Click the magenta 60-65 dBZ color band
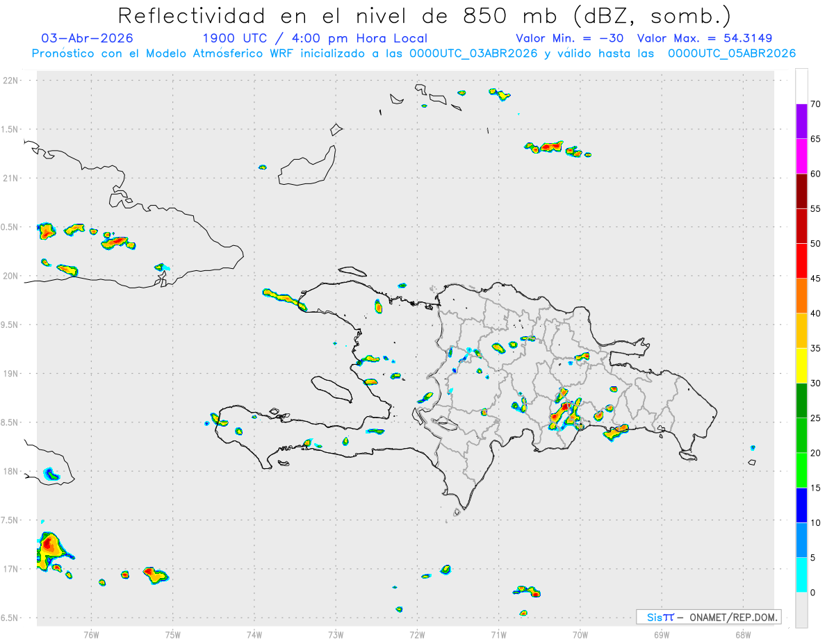 pyautogui.click(x=801, y=156)
